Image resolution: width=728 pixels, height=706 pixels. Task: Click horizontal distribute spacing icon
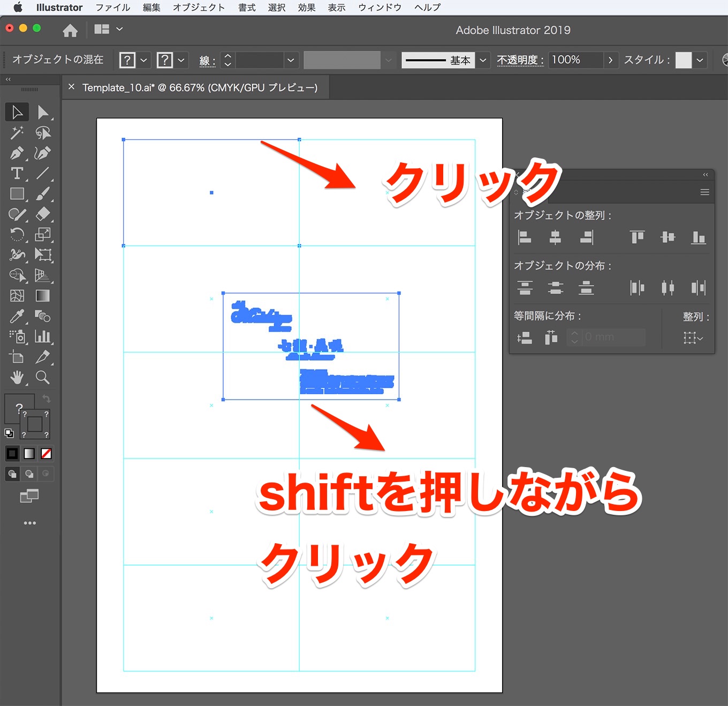(x=551, y=337)
